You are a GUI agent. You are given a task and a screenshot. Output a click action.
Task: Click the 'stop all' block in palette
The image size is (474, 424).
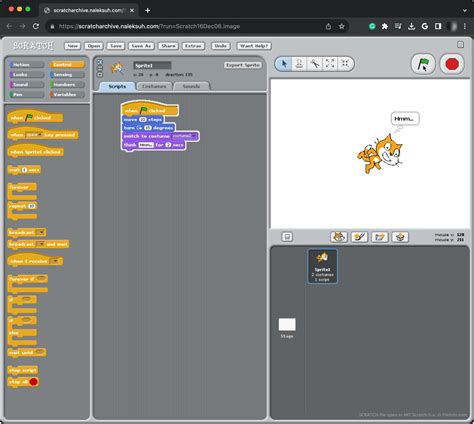pos(23,382)
